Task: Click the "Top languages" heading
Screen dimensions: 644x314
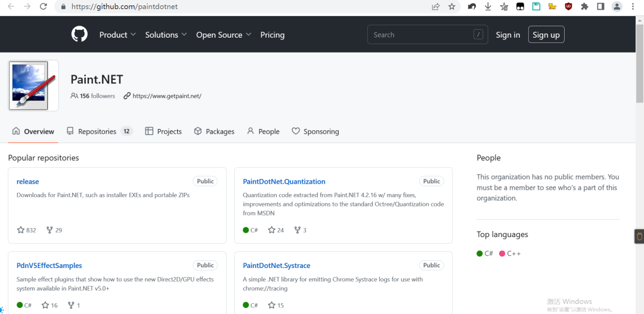Action: pos(502,234)
